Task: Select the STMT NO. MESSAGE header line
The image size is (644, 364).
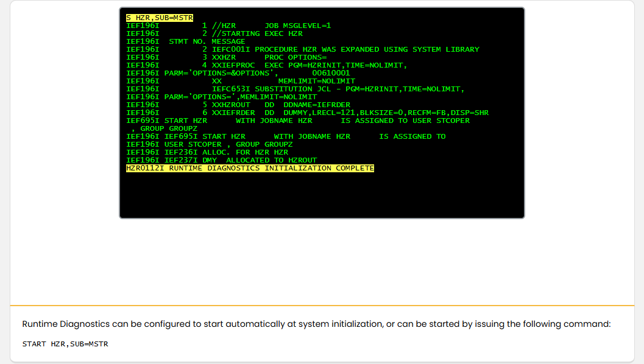Action: pos(186,41)
